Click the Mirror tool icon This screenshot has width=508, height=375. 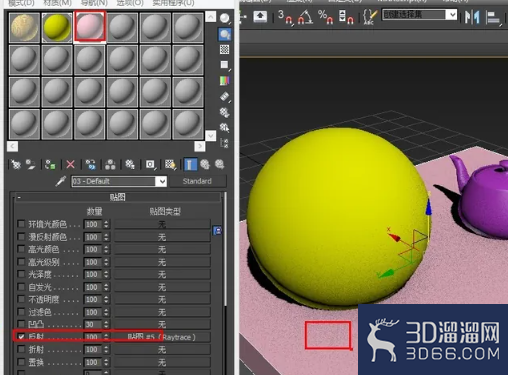[472, 17]
